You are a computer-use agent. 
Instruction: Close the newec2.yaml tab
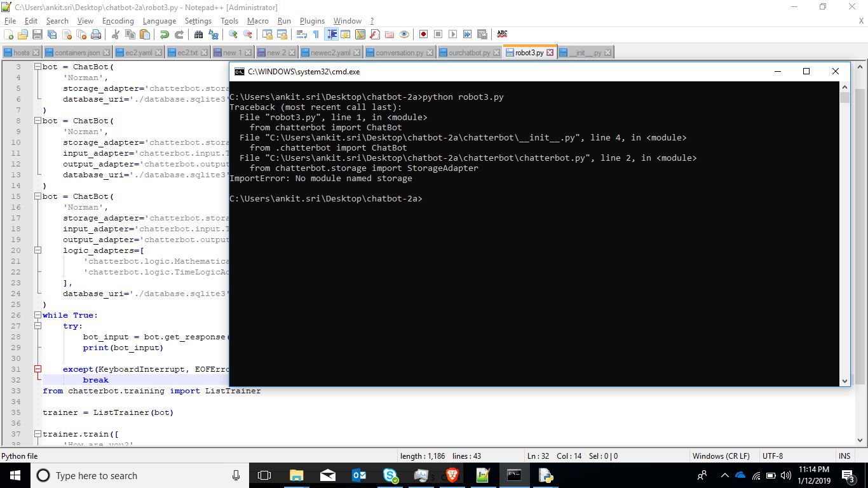(x=356, y=52)
